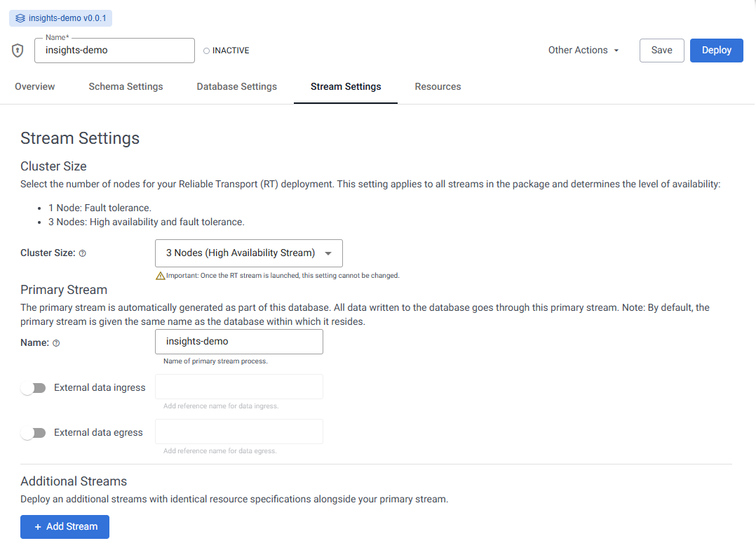The width and height of the screenshot is (756, 555).
Task: Open the Schema Settings tab
Action: [x=126, y=87]
